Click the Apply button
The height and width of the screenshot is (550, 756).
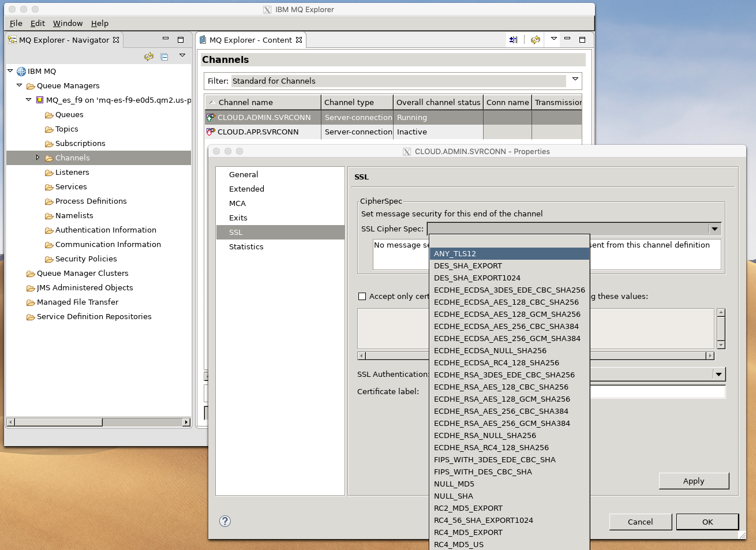point(694,481)
